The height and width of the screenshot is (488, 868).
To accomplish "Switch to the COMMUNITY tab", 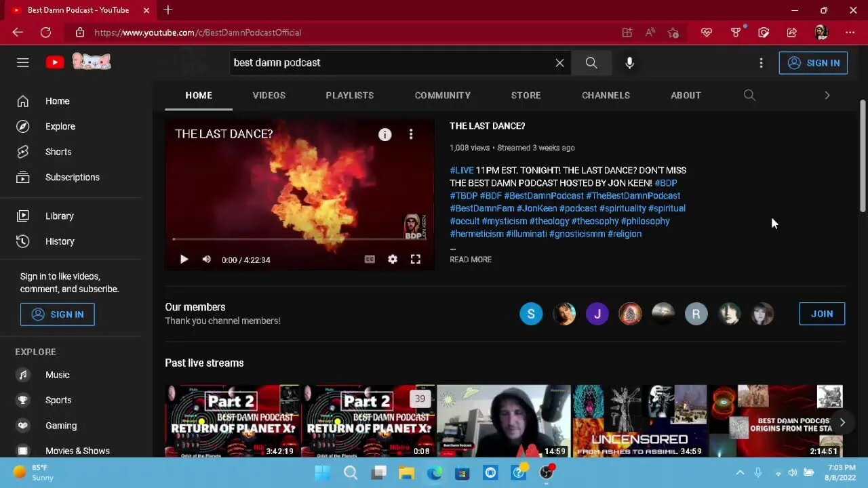I will (x=443, y=95).
